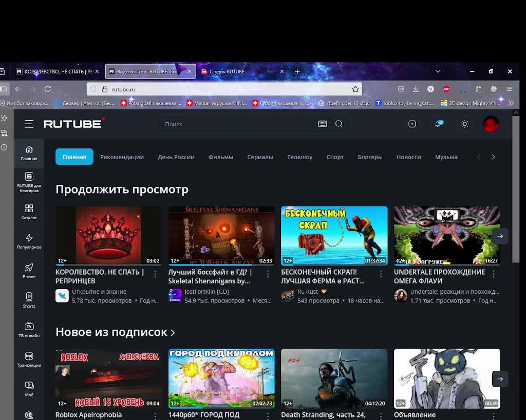Viewport: 526px width, 420px height.
Task: Click the browser back arrow
Action: (x=18, y=89)
